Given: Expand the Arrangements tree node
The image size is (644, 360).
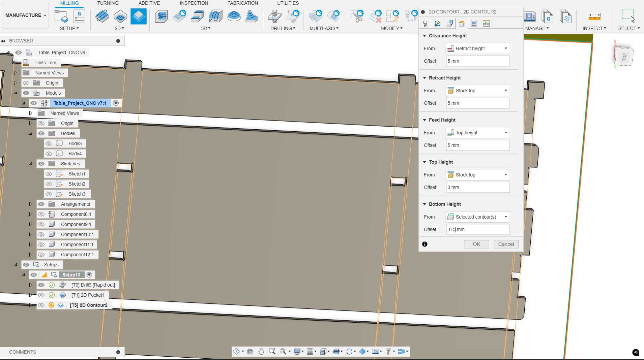Looking at the screenshot, I should (30, 204).
